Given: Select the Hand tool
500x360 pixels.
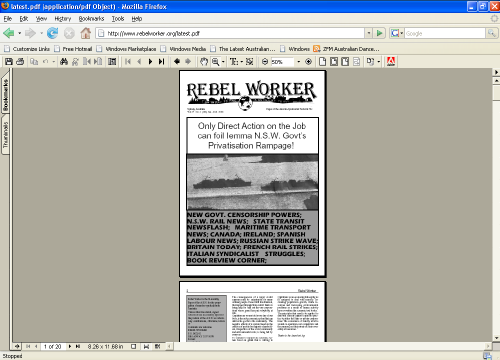Looking at the screenshot, I should [x=204, y=62].
